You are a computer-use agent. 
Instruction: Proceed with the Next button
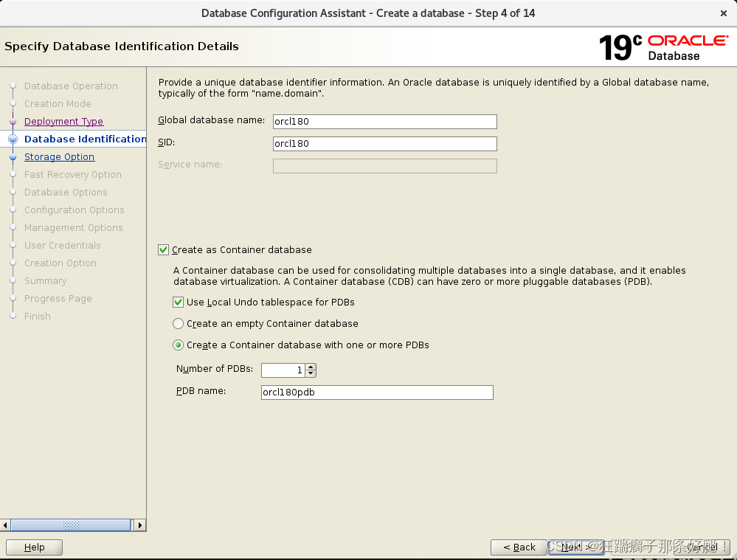click(x=576, y=547)
